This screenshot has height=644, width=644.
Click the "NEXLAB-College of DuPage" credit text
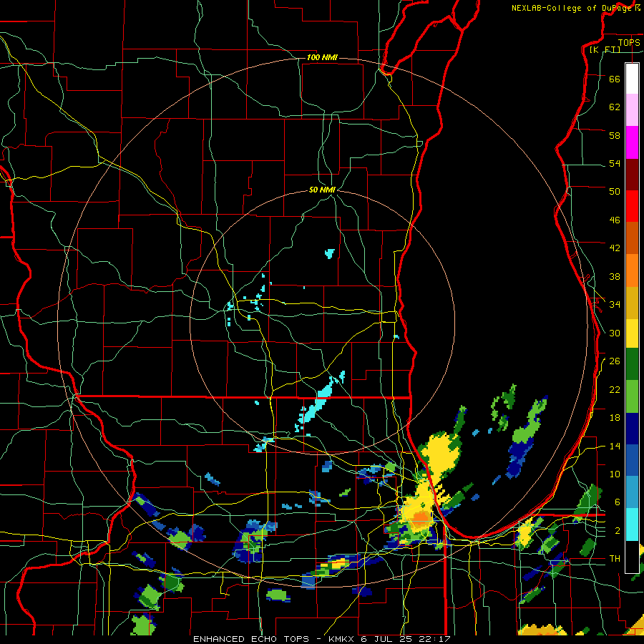[572, 8]
